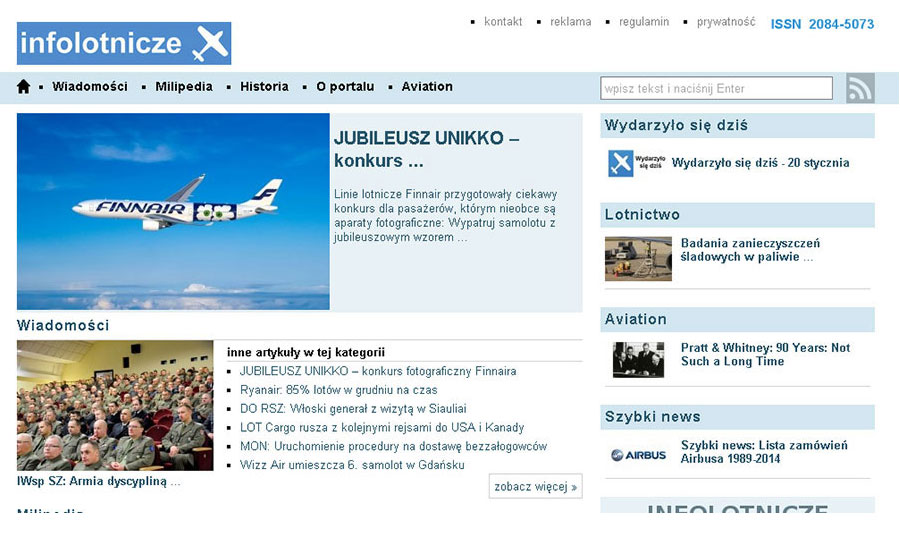Open 'Ryanair: 85% lotów w grudniu na czas'
Image resolution: width=900 pixels, height=550 pixels.
tap(338, 390)
